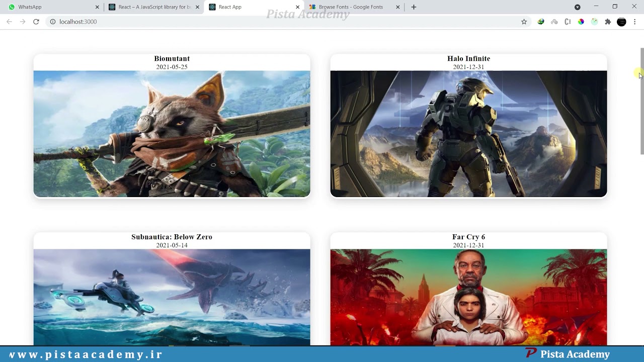
Task: Click the Subnautica: Below Zero title
Action: tap(172, 237)
